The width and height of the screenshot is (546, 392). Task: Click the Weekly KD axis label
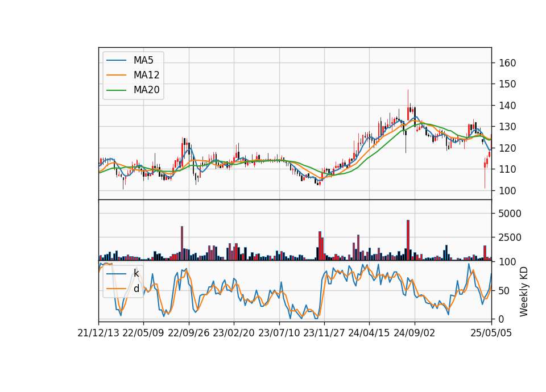(x=523, y=291)
